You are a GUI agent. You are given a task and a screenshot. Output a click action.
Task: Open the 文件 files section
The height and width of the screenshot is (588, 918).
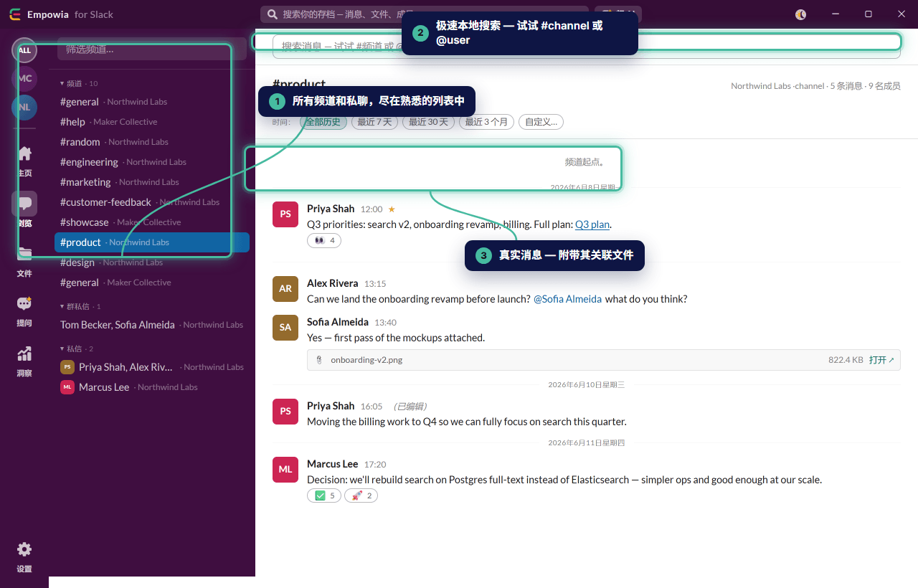click(24, 261)
